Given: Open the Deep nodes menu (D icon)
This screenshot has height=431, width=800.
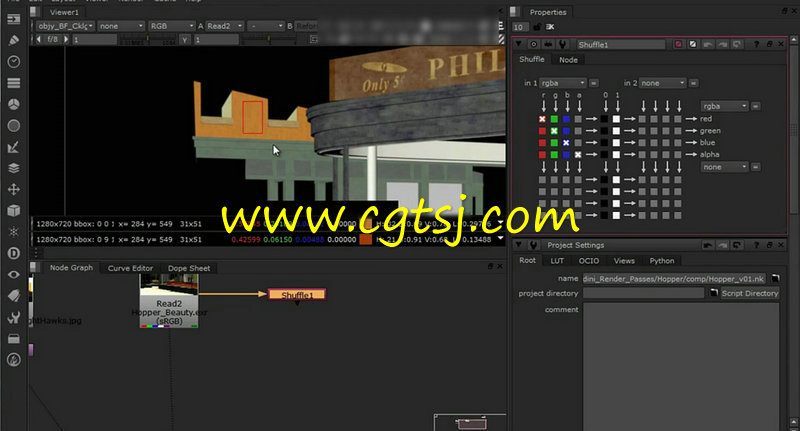Looking at the screenshot, I should coord(14,253).
